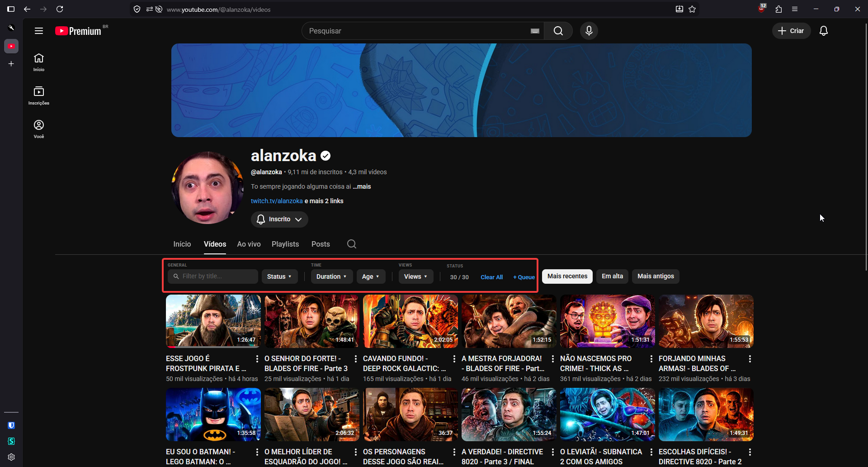Open Inscrições in the sidebar

pyautogui.click(x=39, y=96)
